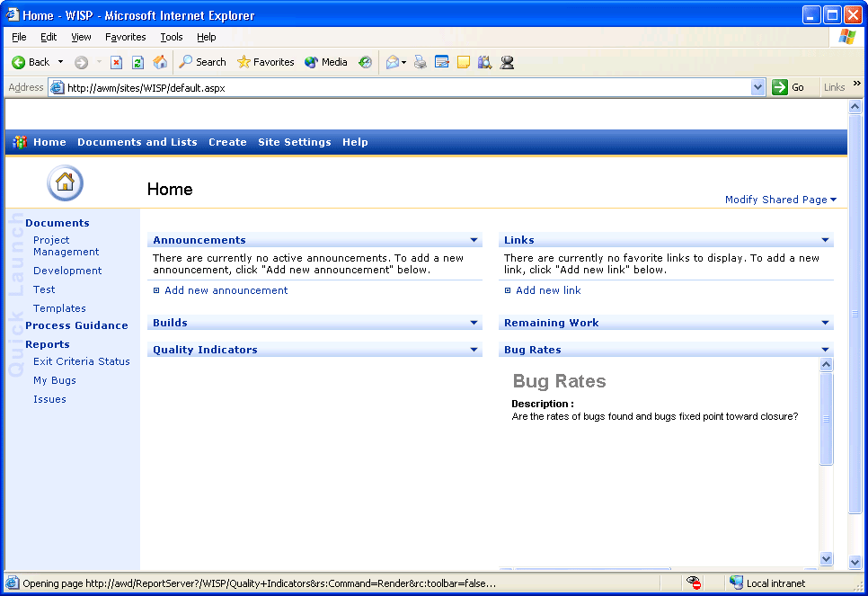The width and height of the screenshot is (868, 596).
Task: Open the Media toolbar button
Action: click(326, 62)
